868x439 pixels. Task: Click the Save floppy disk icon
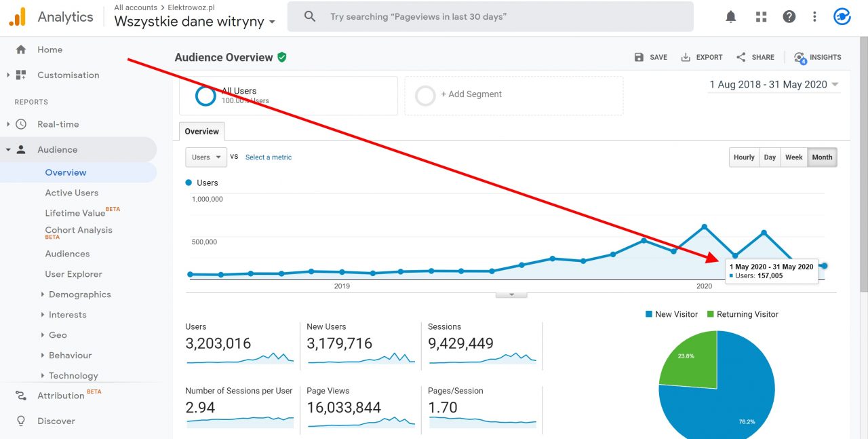(x=639, y=58)
